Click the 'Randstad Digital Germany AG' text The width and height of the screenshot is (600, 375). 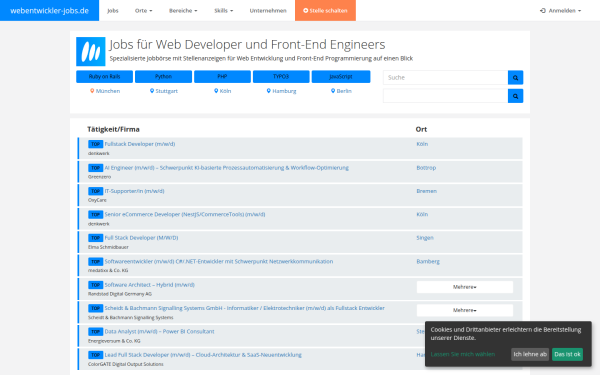pos(120,294)
